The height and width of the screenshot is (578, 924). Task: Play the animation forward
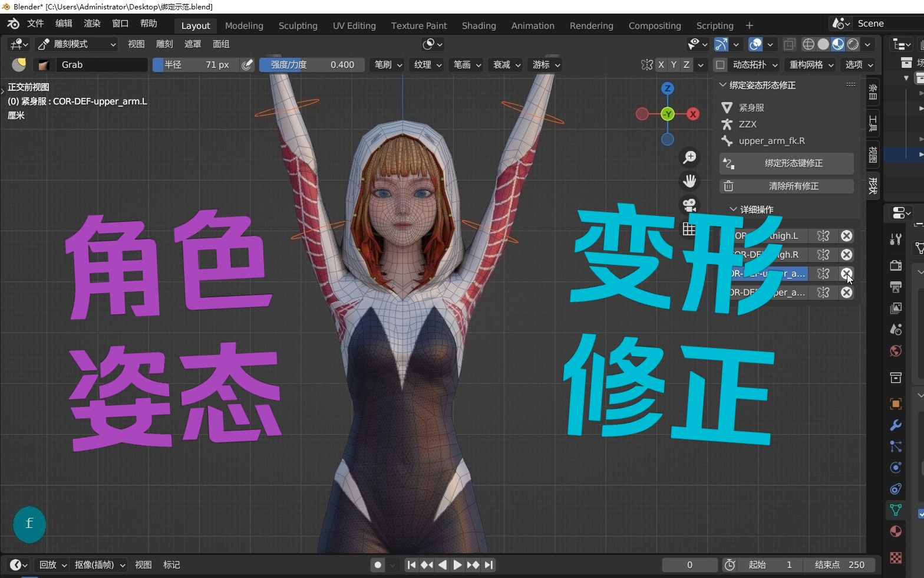[457, 565]
